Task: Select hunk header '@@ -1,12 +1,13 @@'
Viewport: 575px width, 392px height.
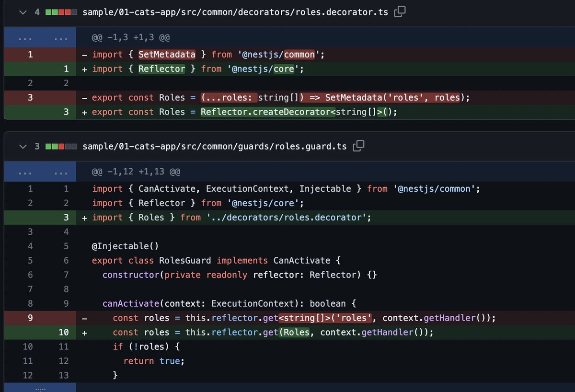Action: coord(136,171)
